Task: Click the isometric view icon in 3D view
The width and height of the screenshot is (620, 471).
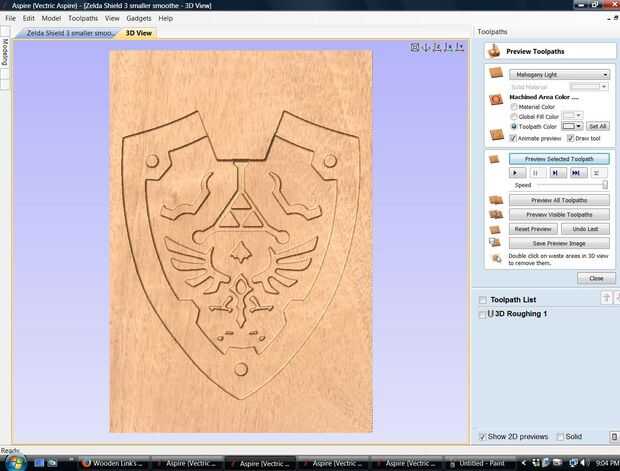Action: coord(415,47)
